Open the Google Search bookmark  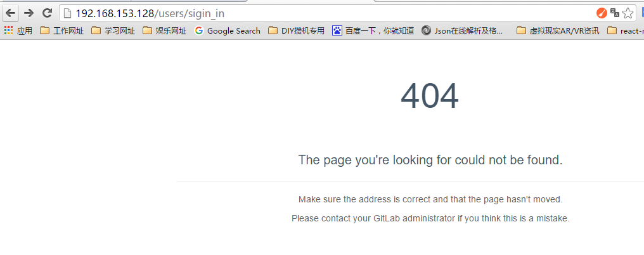click(x=228, y=30)
